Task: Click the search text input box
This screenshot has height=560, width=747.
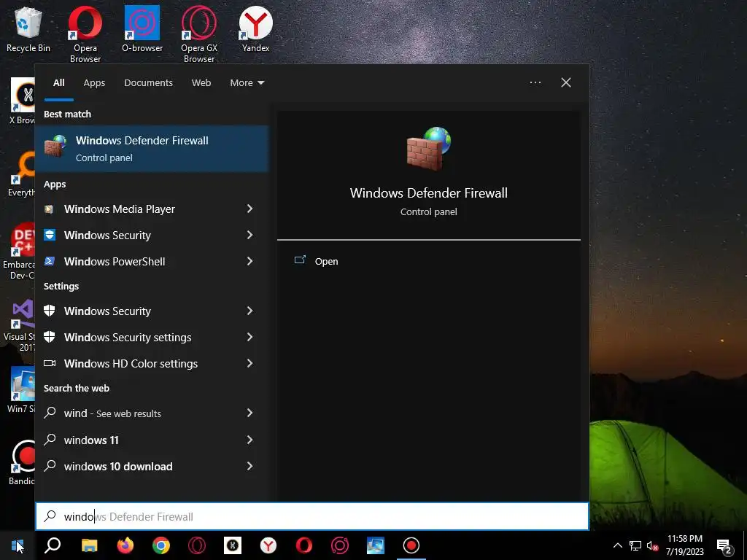Action: (x=312, y=516)
